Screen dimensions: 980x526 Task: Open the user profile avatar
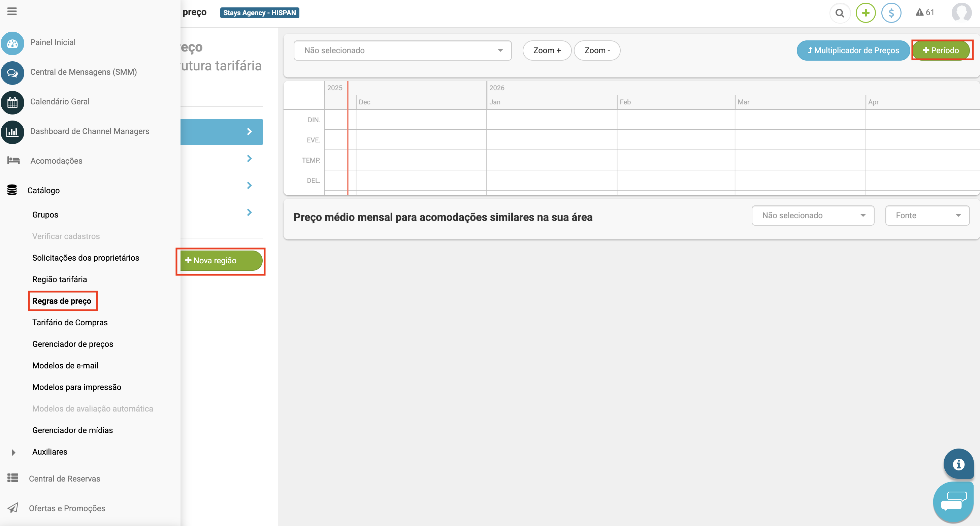coord(961,12)
